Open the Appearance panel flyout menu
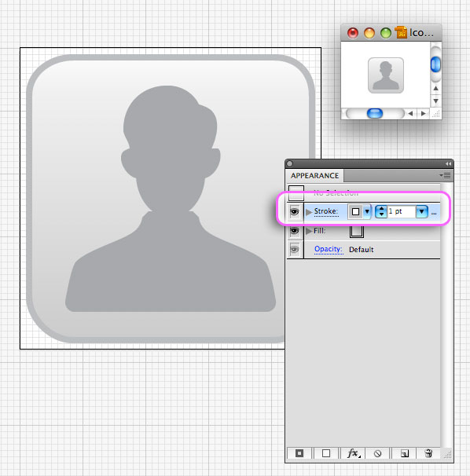Image resolution: width=470 pixels, height=476 pixels. coord(446,175)
